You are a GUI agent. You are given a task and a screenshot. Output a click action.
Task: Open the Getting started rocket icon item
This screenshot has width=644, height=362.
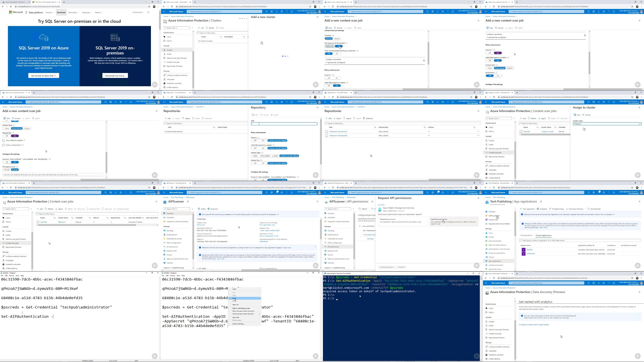(x=486, y=216)
